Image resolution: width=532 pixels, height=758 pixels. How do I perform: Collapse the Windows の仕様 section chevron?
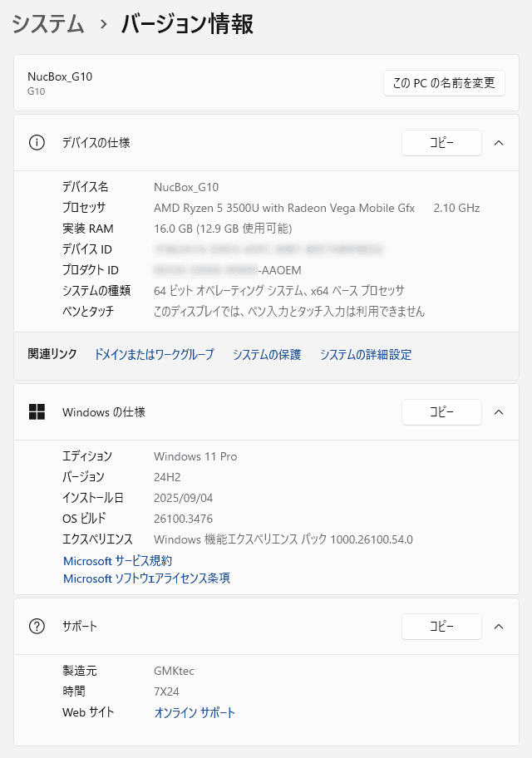click(x=499, y=411)
